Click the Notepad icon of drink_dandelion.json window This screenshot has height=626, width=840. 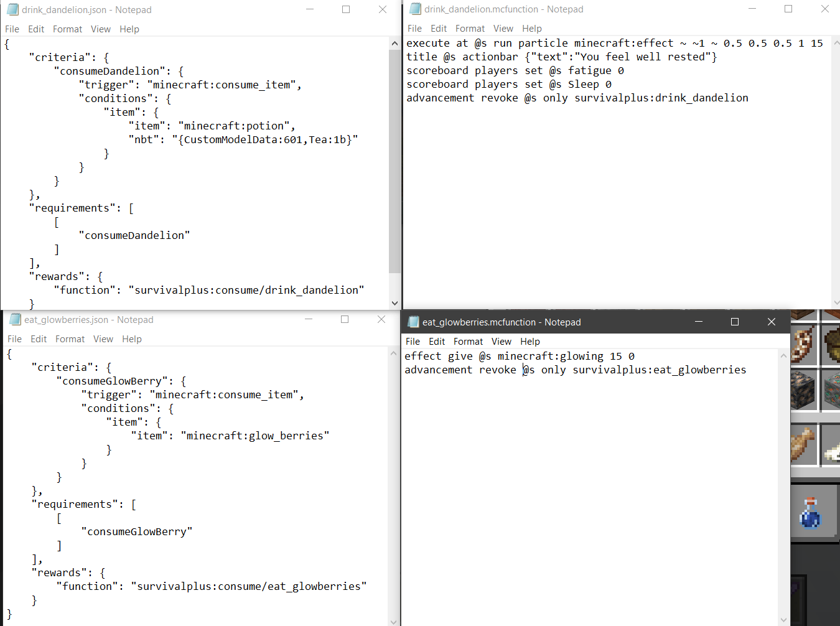click(12, 9)
